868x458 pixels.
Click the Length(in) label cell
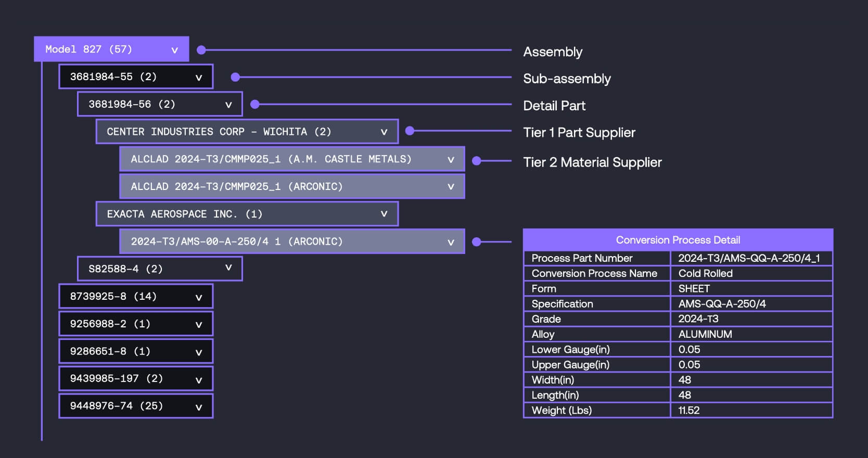point(597,395)
